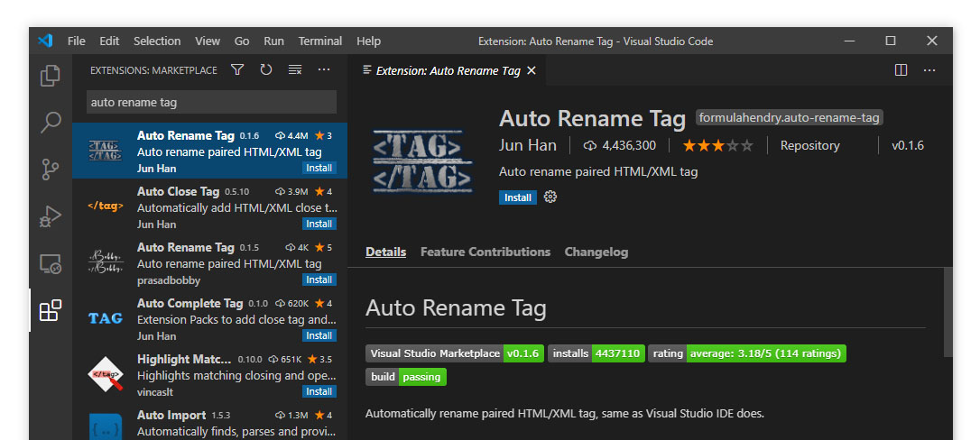Open Run and Debug view
This screenshot has height=440, width=980.
click(x=50, y=216)
